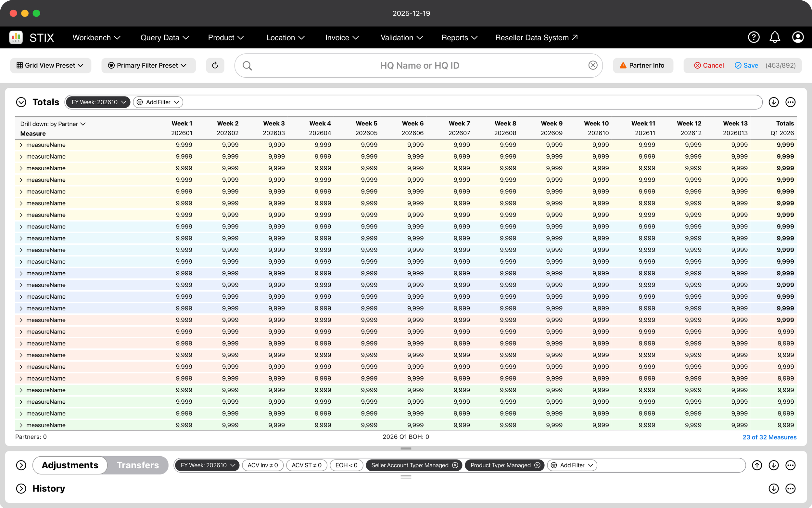Open the user profile icon
Image resolution: width=812 pixels, height=508 pixels.
(798, 37)
